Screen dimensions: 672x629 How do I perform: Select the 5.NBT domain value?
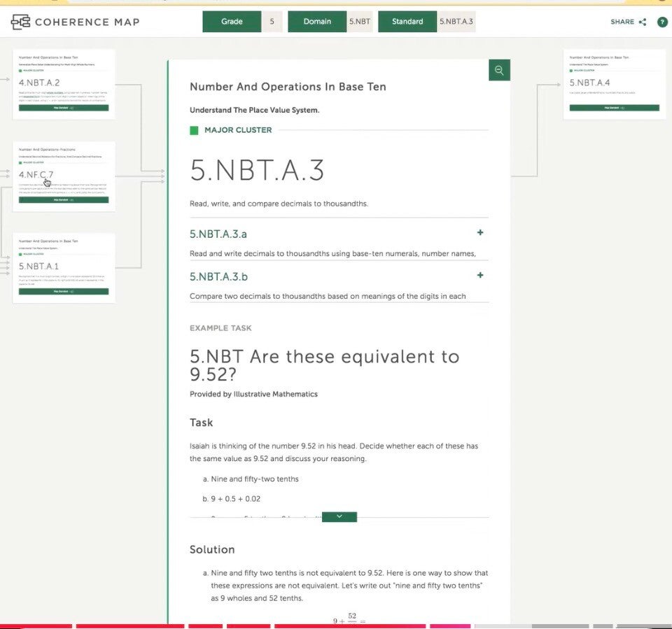point(360,22)
